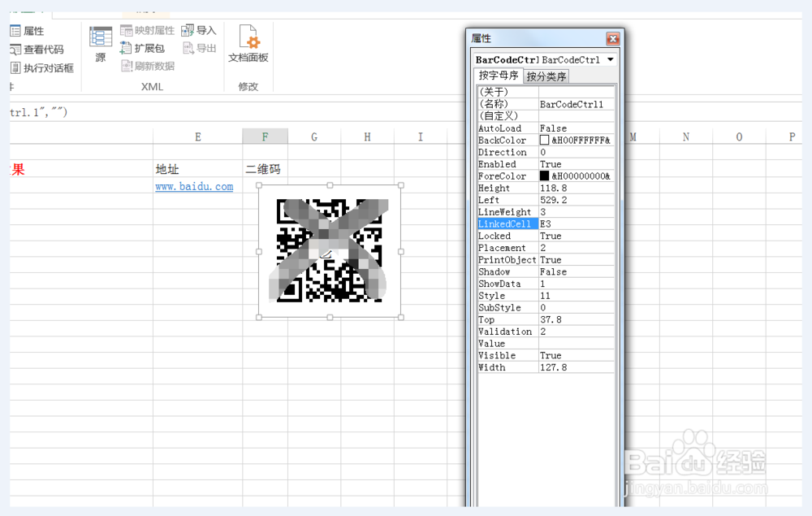The image size is (812, 516).
Task: Click the Enabled value True
Action: coord(577,164)
